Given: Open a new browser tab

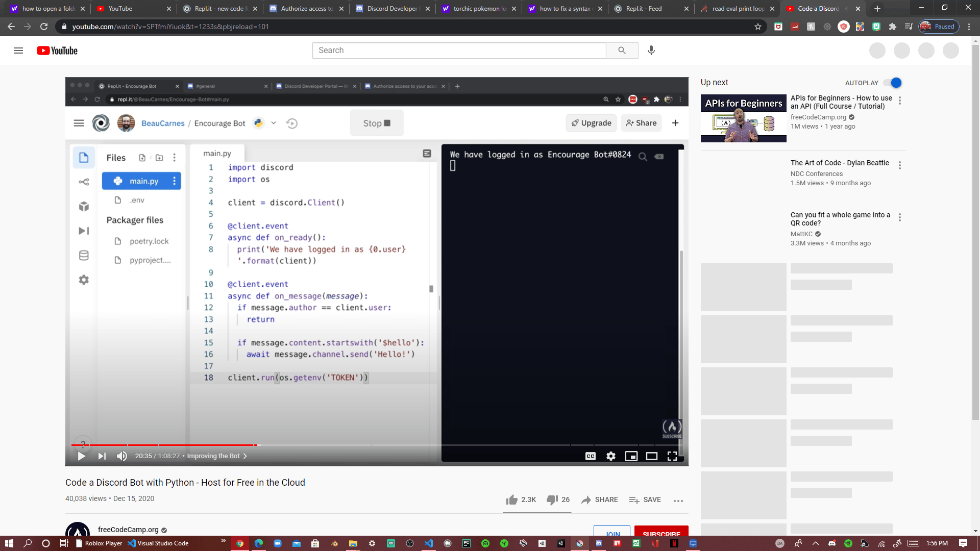Looking at the screenshot, I should pyautogui.click(x=877, y=9).
